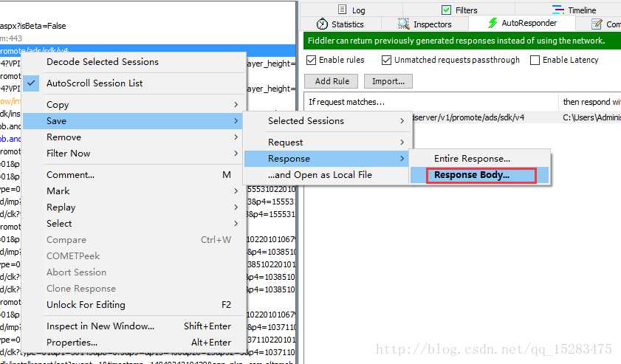Viewport: 621px width, 364px height.
Task: Choose Decode Selected Sessions
Action: coord(134,62)
